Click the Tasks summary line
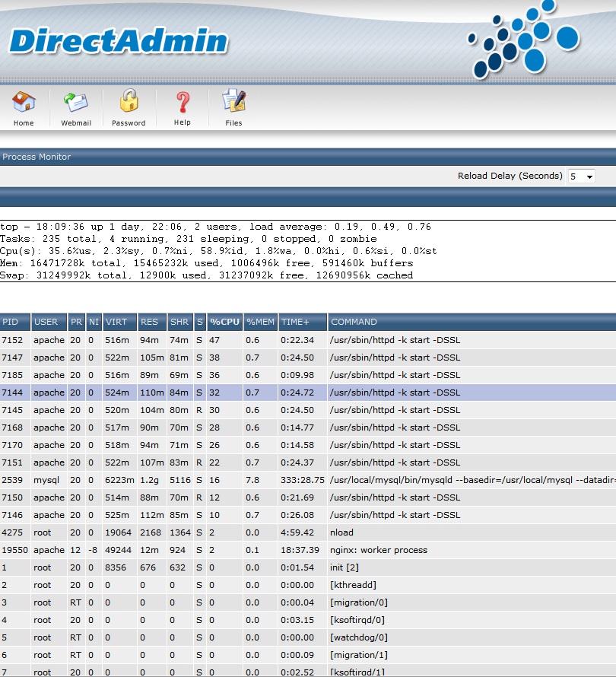Viewport: 616px width, 677px height. 188,239
